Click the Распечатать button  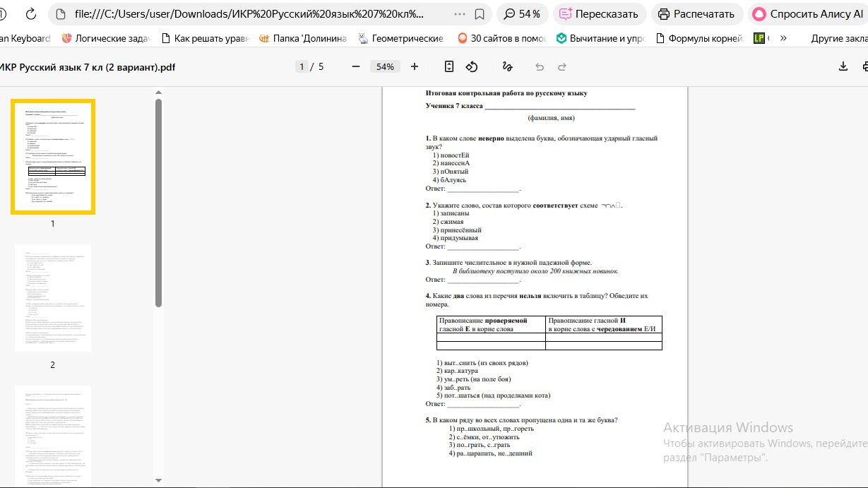696,14
